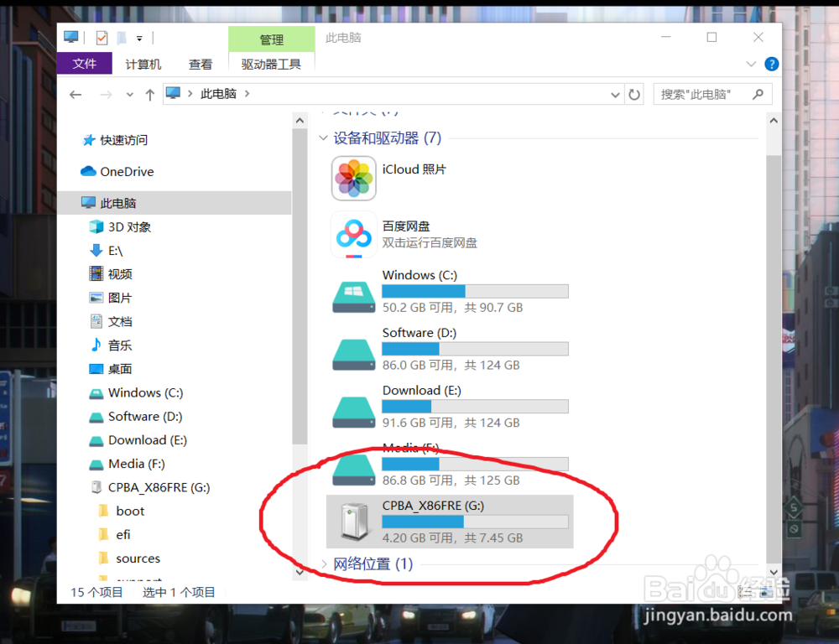
Task: Click Windows (C:) free space usage bar
Action: click(475, 291)
